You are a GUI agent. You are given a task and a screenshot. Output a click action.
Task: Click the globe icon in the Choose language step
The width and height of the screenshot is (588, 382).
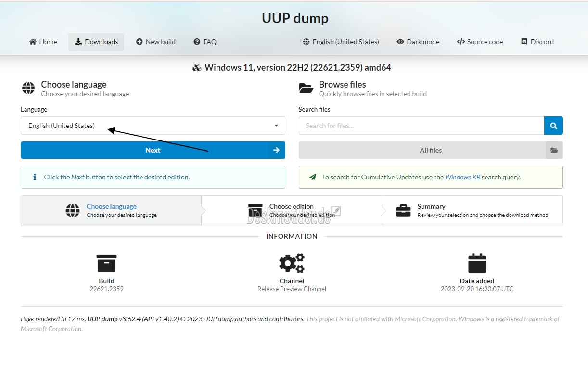(73, 211)
